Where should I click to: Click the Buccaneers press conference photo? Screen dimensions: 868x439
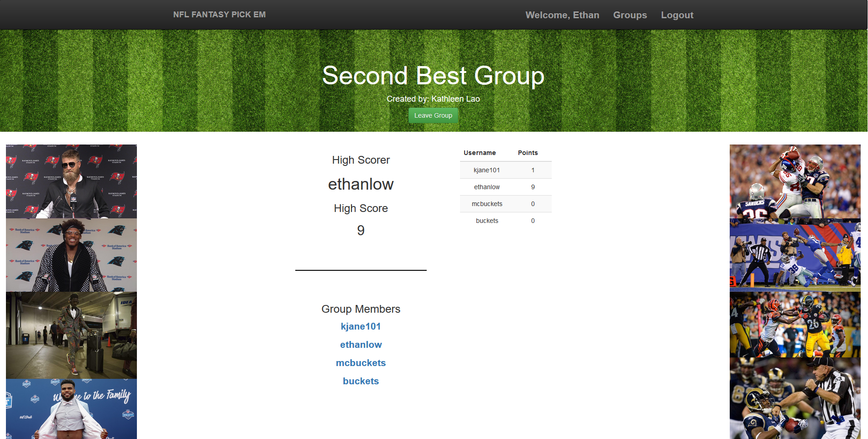[x=71, y=181]
